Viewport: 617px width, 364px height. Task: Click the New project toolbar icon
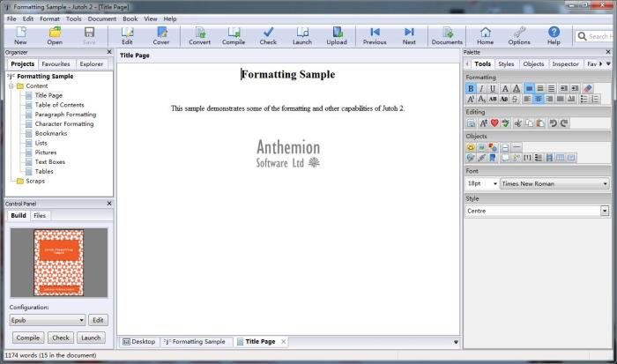coord(20,35)
